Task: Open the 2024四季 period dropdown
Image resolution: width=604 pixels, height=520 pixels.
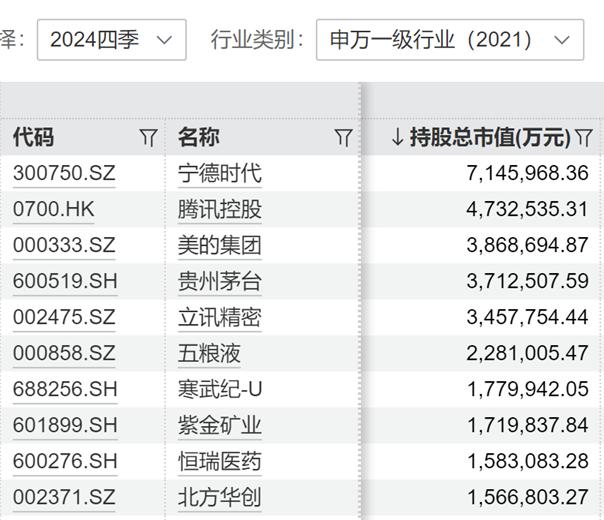Action: coord(112,40)
